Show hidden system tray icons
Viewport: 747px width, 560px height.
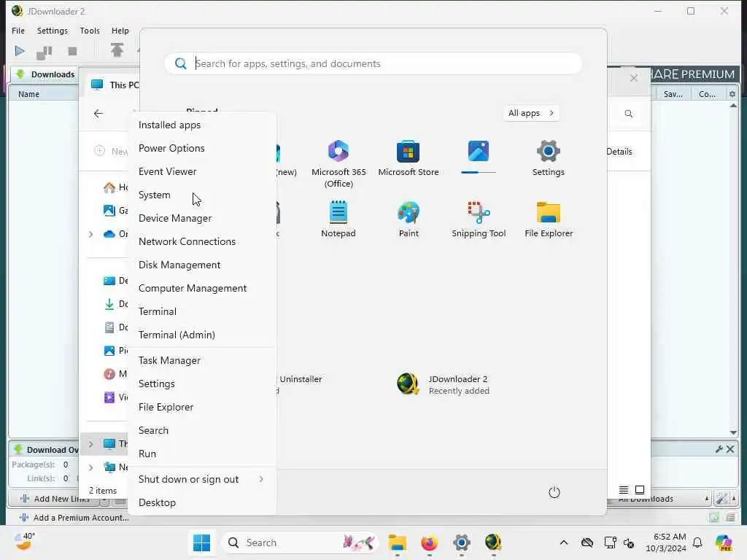[564, 542]
